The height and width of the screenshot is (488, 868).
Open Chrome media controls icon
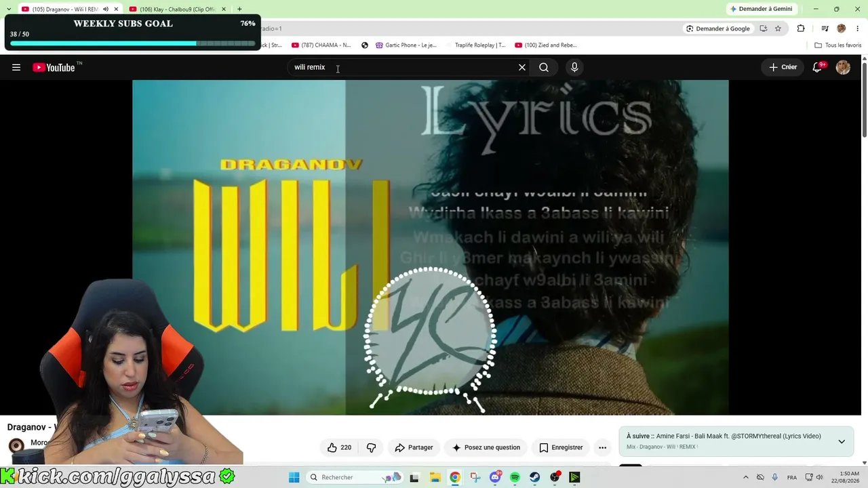coord(825,28)
